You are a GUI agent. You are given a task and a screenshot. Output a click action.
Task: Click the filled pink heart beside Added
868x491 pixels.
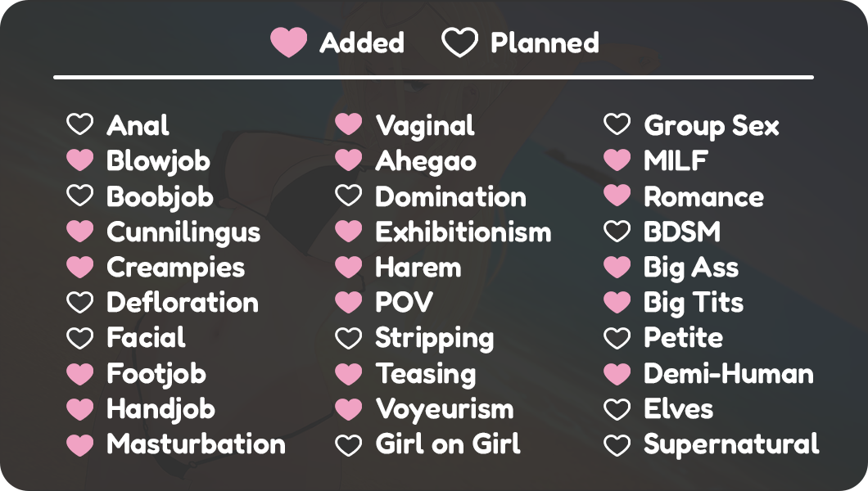(289, 43)
